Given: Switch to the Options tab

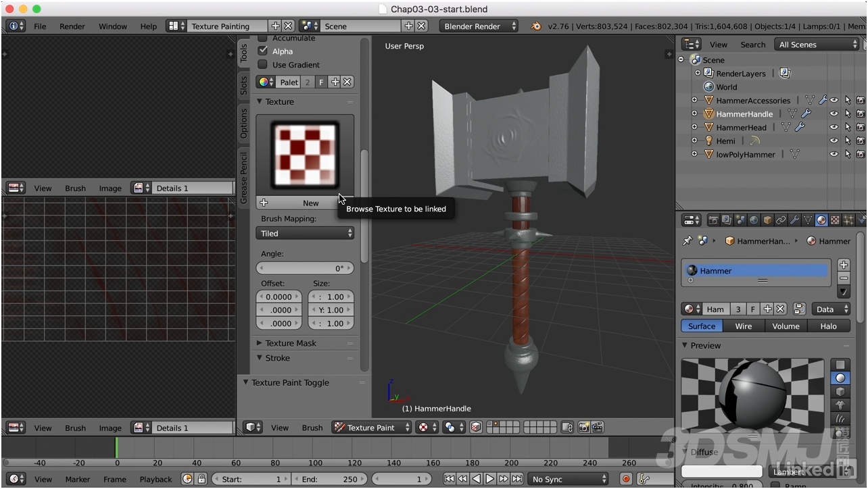Looking at the screenshot, I should (x=243, y=123).
